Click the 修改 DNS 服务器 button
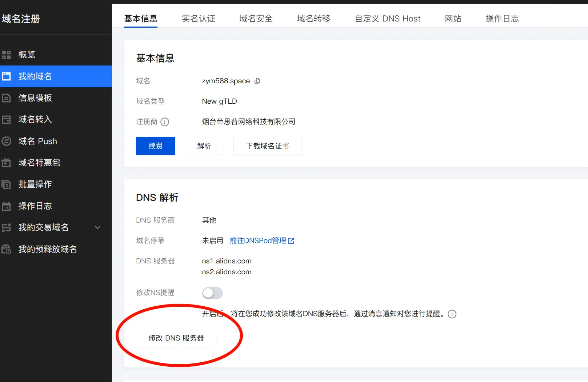 pos(176,338)
